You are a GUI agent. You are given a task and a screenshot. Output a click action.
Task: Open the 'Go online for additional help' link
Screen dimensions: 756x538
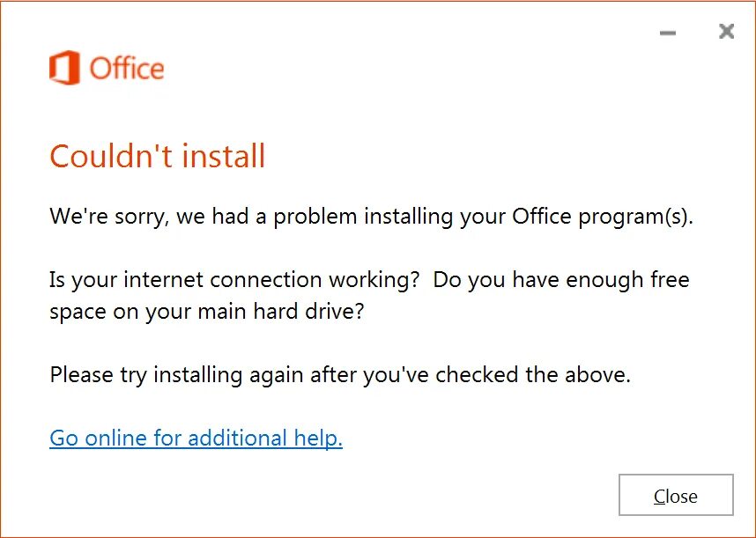[x=196, y=439]
